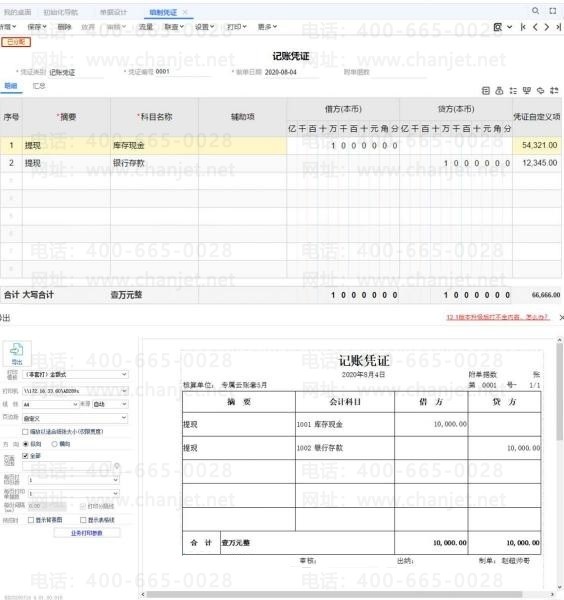Click the 流量 toolbar button
564x600 pixels.
coord(145,27)
